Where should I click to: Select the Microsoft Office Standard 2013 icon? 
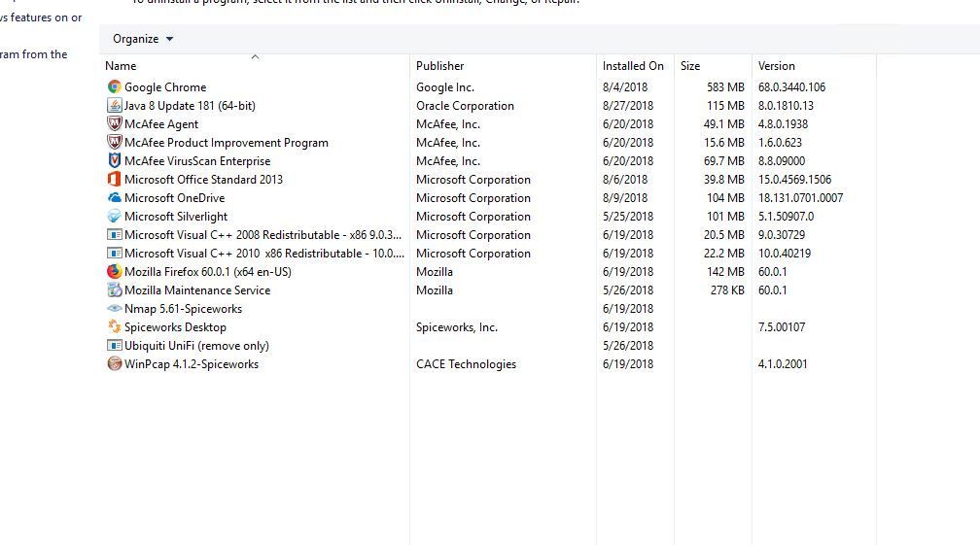(115, 180)
